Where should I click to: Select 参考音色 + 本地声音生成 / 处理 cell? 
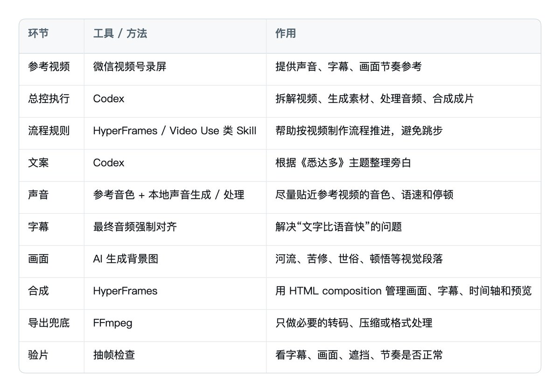coord(169,195)
